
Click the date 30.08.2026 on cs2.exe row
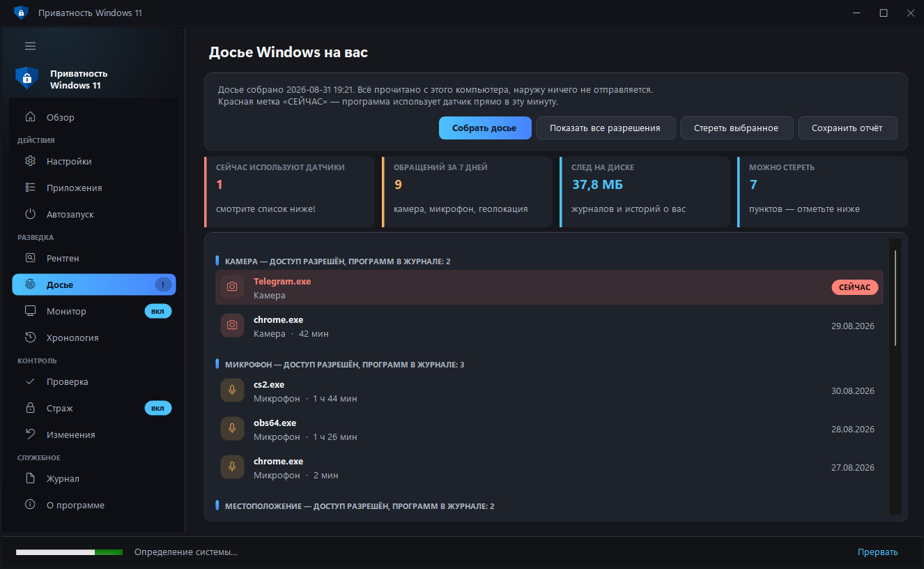point(852,390)
